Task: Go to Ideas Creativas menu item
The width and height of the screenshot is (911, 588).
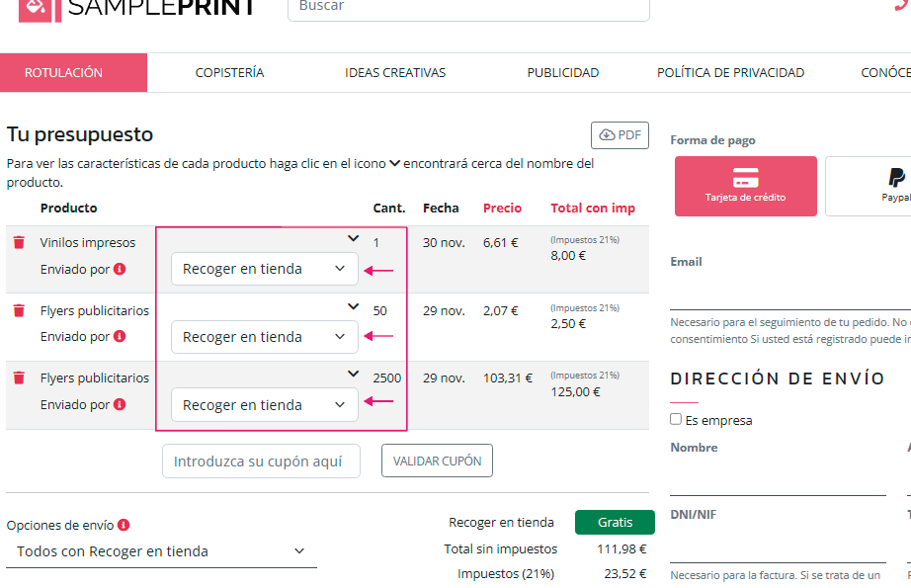Action: (395, 72)
